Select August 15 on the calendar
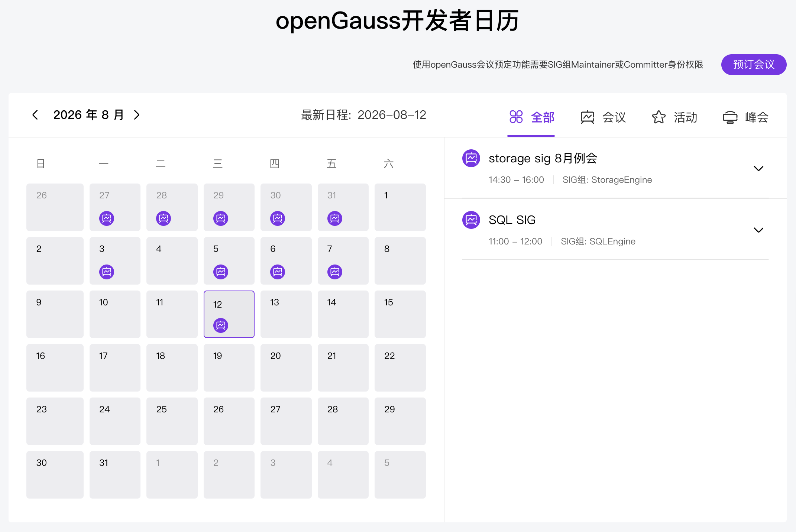796x532 pixels. click(x=400, y=314)
